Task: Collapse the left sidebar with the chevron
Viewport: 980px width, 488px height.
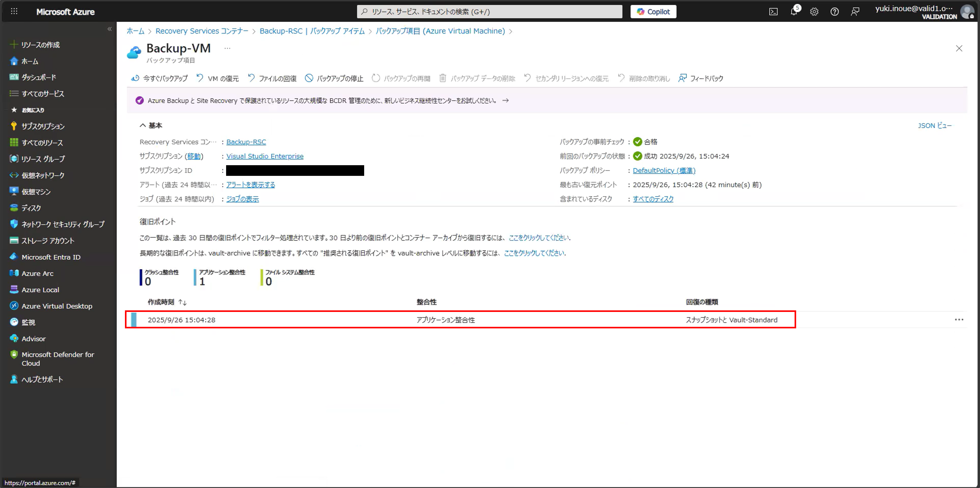Action: tap(110, 29)
